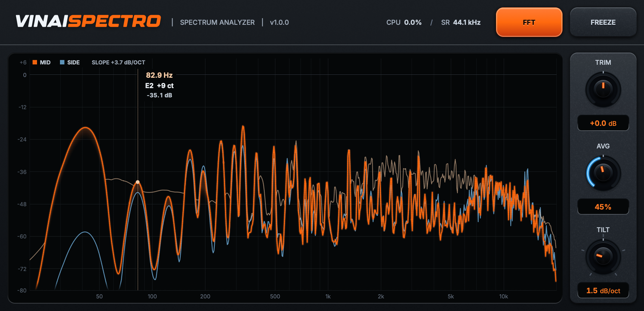
Task: Toggle the FFT mode button
Action: (529, 22)
